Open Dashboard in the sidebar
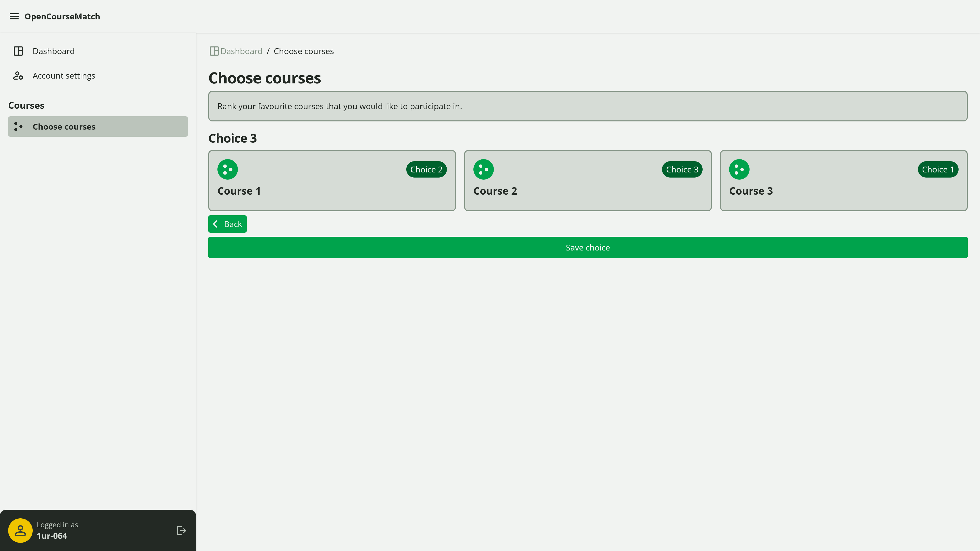This screenshot has width=980, height=551. pyautogui.click(x=98, y=51)
